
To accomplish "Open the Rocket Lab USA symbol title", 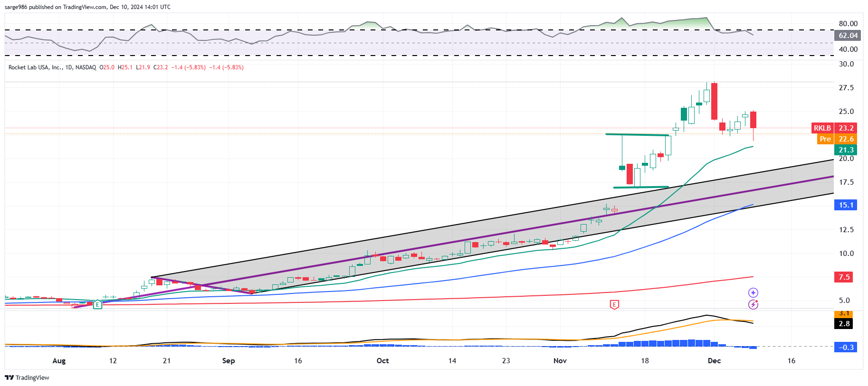I will (52, 67).
